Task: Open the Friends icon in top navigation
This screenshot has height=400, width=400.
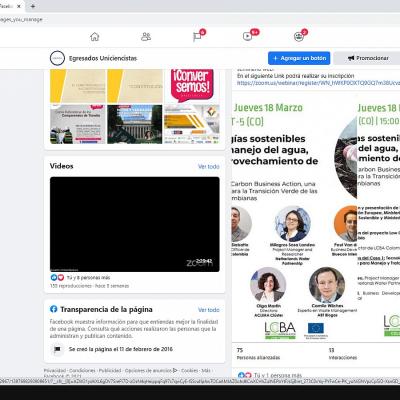Action: (146, 37)
